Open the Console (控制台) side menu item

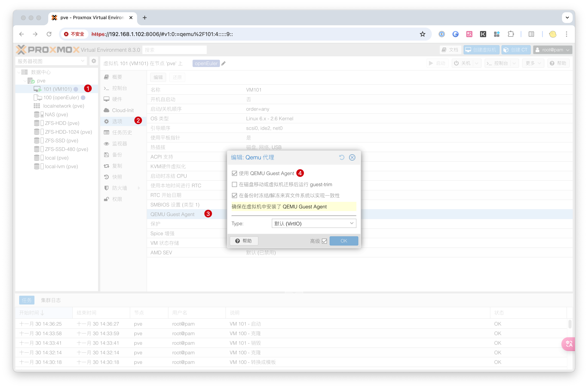coord(123,88)
